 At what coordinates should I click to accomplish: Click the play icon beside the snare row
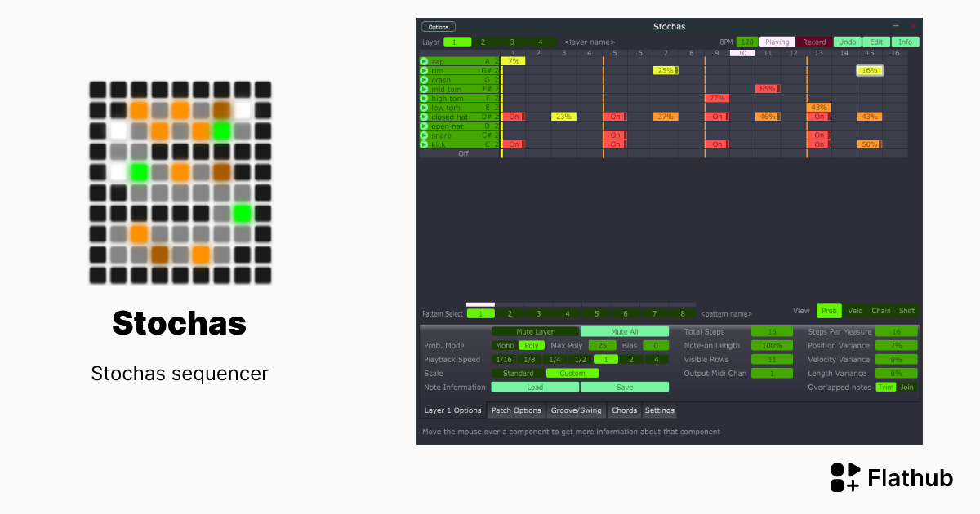[x=424, y=135]
